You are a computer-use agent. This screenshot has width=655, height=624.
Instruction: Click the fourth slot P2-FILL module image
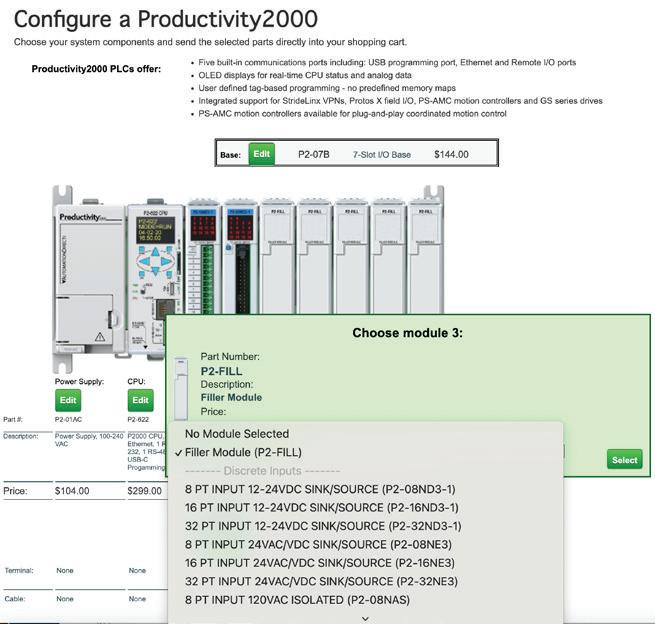point(314,257)
